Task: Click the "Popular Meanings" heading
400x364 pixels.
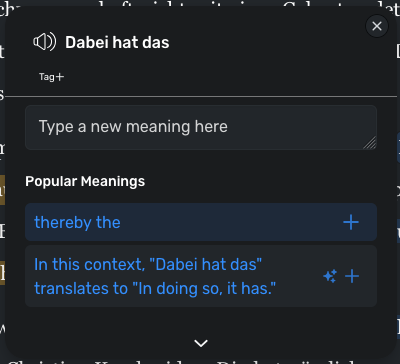Action: [85, 181]
